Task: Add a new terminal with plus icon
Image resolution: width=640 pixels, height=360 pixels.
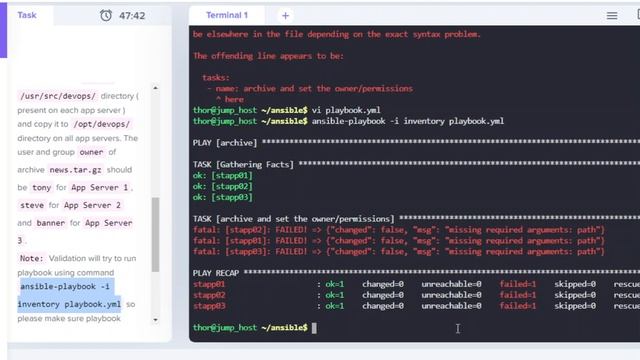Action: [x=285, y=16]
